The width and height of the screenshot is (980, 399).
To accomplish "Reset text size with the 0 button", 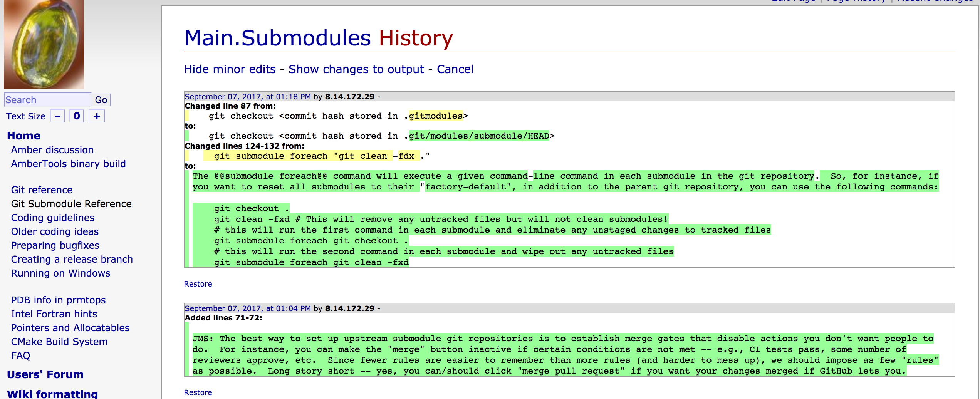I will click(77, 116).
